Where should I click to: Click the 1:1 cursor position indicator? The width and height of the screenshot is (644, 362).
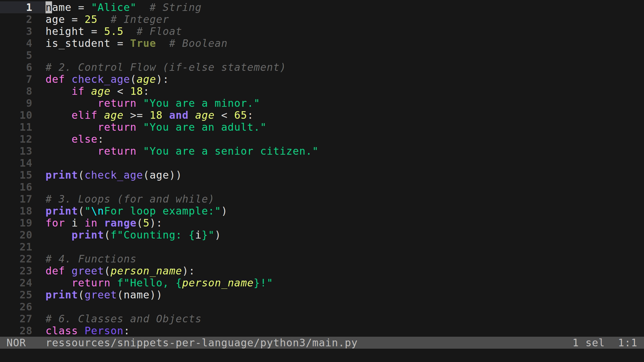(x=628, y=343)
